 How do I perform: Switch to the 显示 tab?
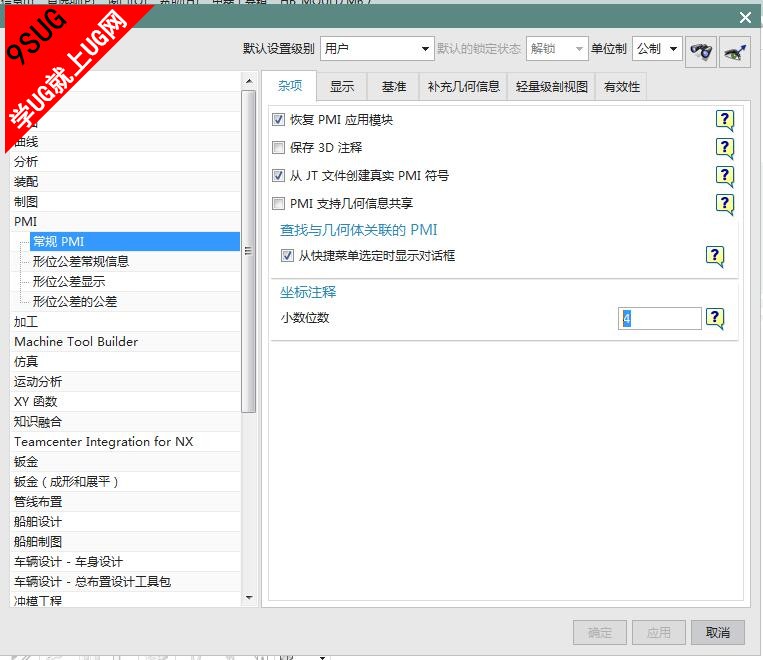point(342,87)
